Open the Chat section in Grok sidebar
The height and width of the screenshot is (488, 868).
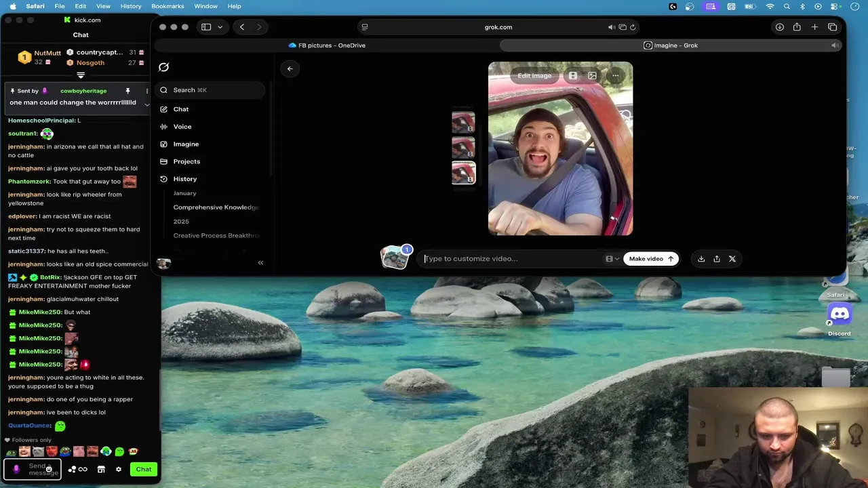pyautogui.click(x=174, y=109)
